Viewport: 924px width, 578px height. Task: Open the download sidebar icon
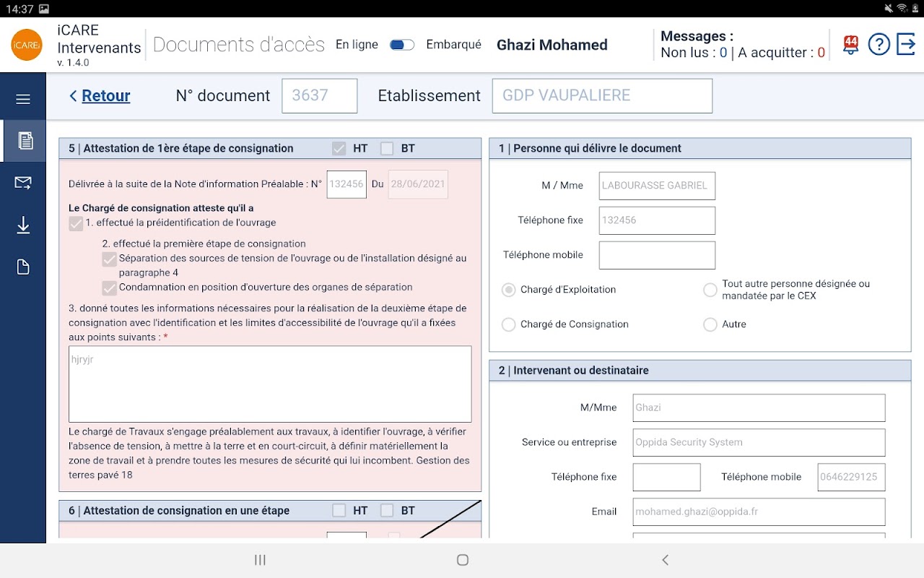click(23, 225)
